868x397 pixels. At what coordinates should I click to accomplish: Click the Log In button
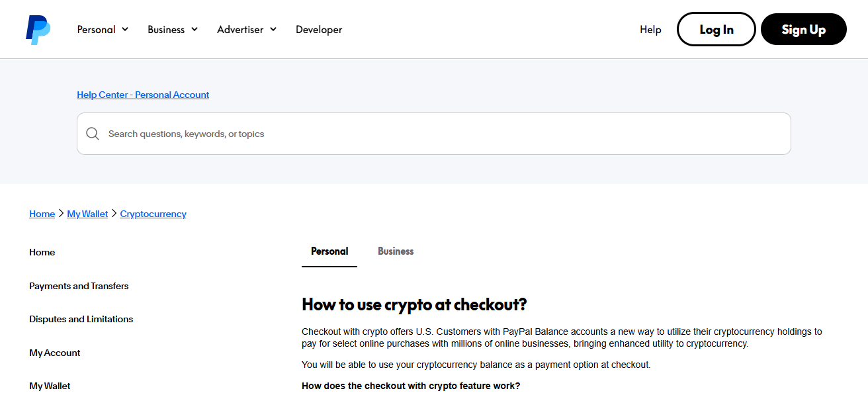pyautogui.click(x=716, y=28)
